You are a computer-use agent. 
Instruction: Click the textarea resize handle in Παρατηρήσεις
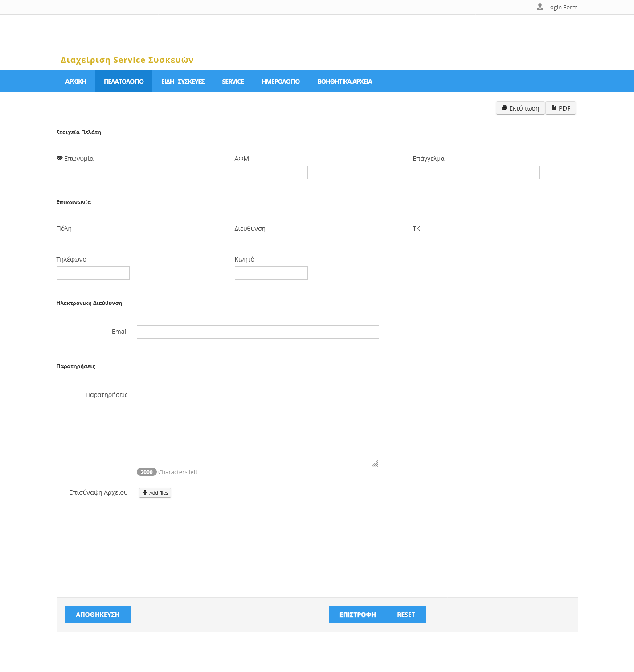[x=375, y=463]
